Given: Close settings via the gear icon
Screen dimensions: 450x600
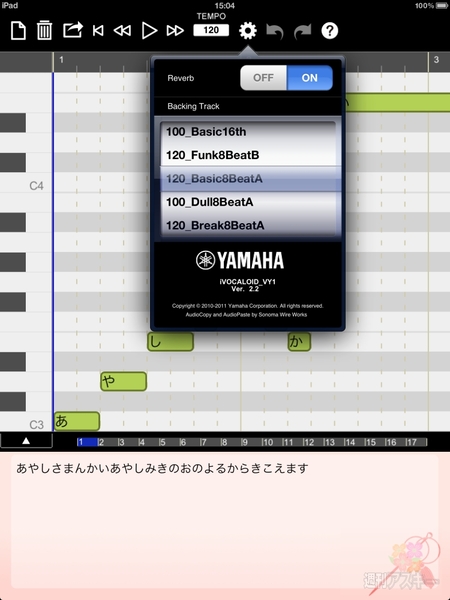Looking at the screenshot, I should (x=248, y=31).
